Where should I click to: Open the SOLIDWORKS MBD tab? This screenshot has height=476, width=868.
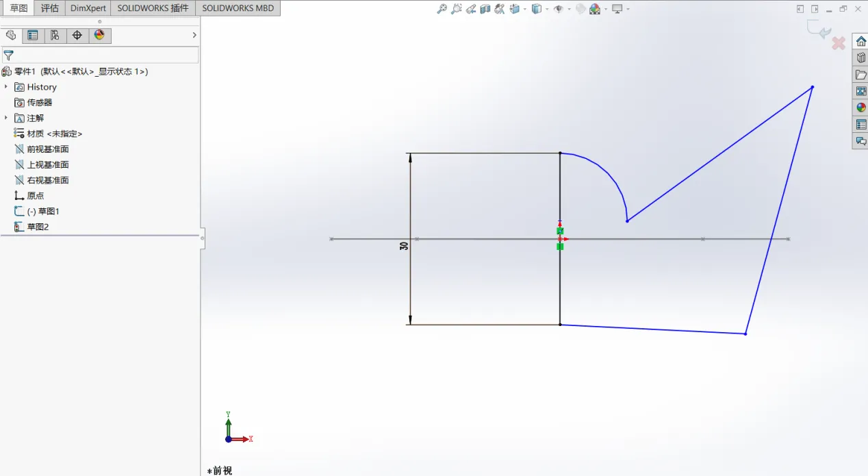238,8
